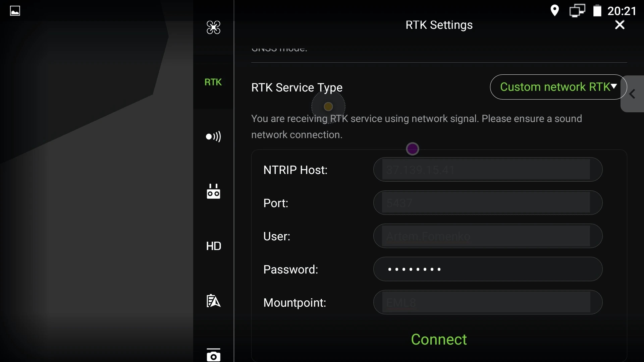Edit the Mountpoint field showing EML8
This screenshot has height=362, width=644.
[486, 302]
